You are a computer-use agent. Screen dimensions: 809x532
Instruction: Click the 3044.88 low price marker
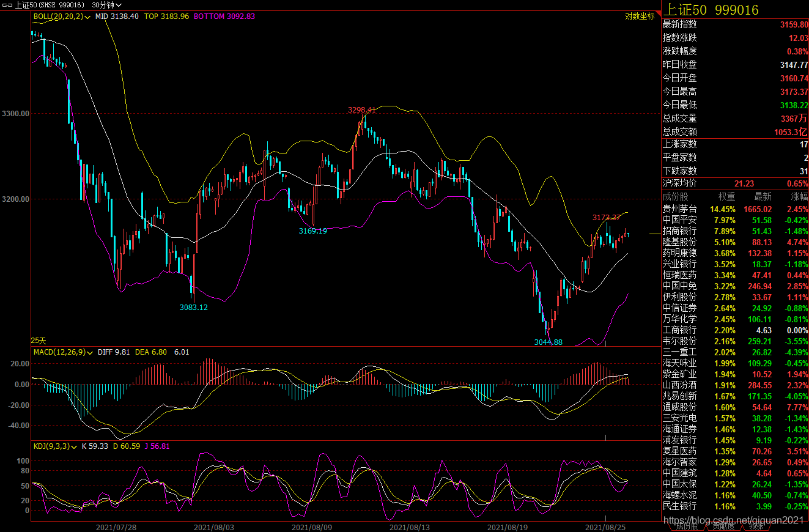(x=549, y=342)
